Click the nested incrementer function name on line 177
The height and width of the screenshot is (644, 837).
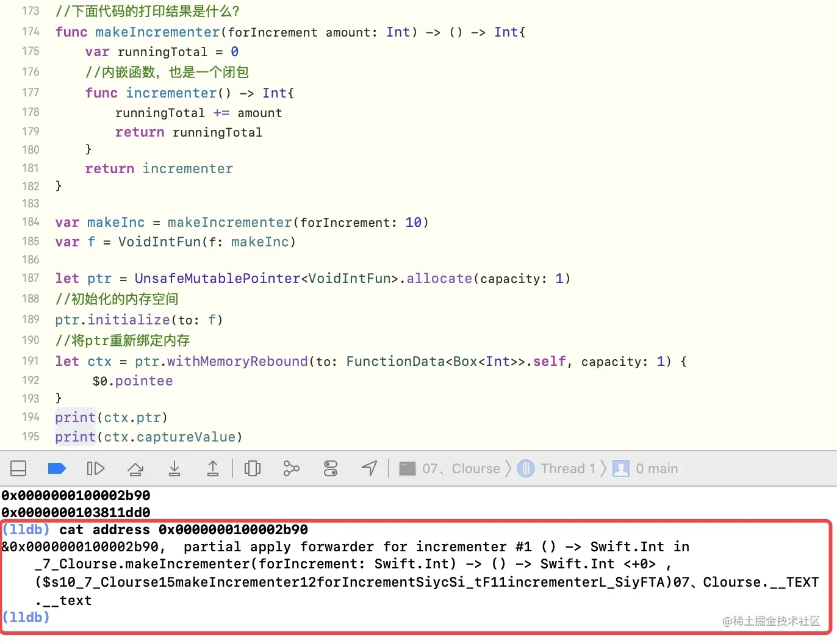171,93
